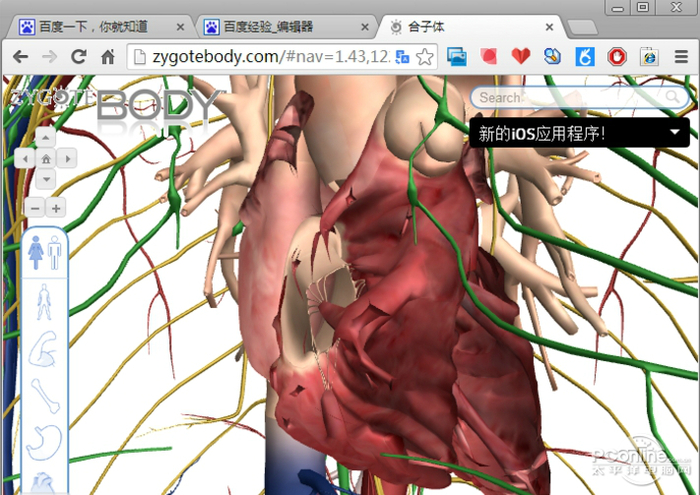This screenshot has height=495, width=700.
Task: Reload the zygotebody page
Action: 79,56
